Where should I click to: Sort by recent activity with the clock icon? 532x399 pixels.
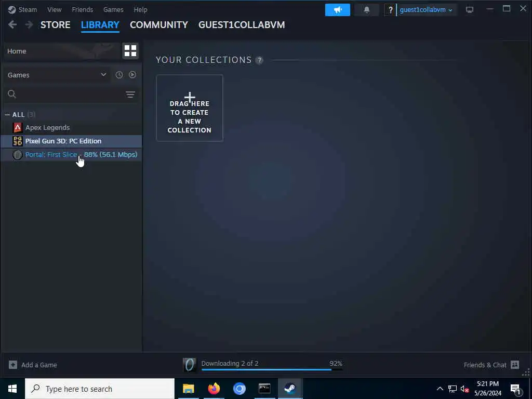119,75
